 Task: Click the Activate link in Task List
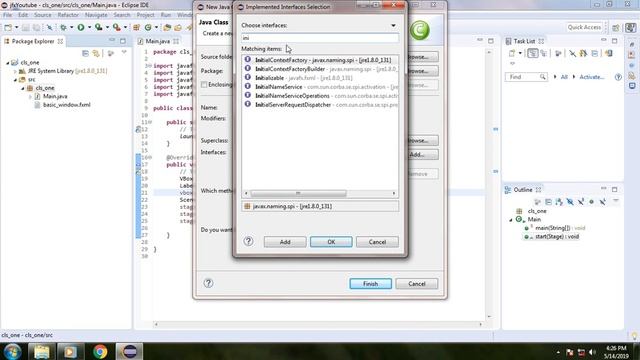pos(591,77)
